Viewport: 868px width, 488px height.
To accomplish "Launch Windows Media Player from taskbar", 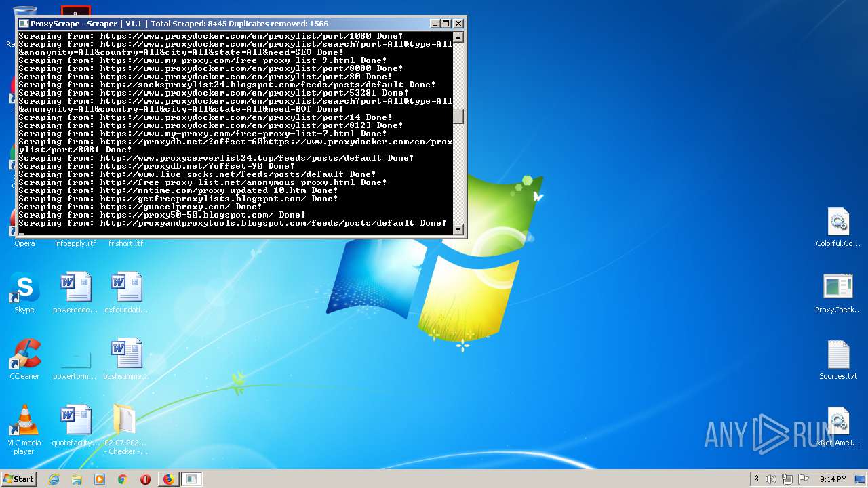I will click(100, 479).
